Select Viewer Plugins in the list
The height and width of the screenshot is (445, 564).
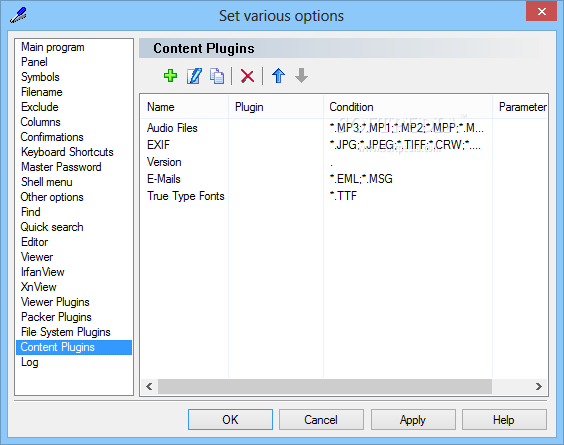click(55, 302)
